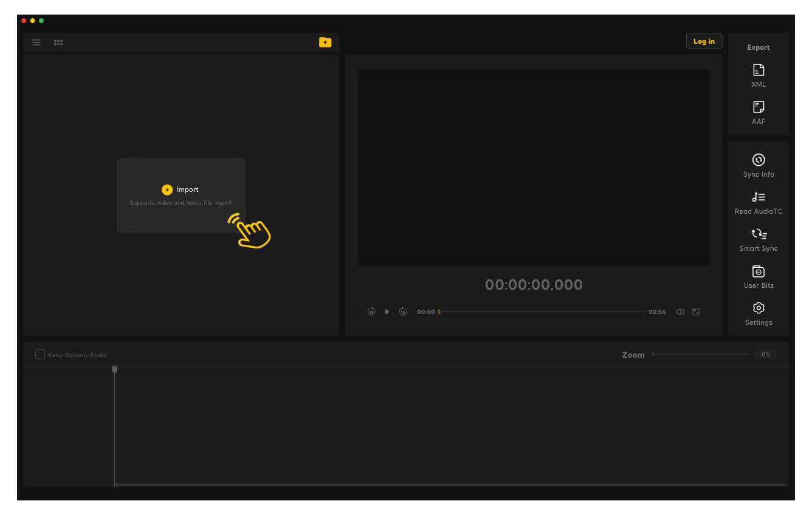
Task: Rewind playback 15 seconds
Action: click(371, 312)
